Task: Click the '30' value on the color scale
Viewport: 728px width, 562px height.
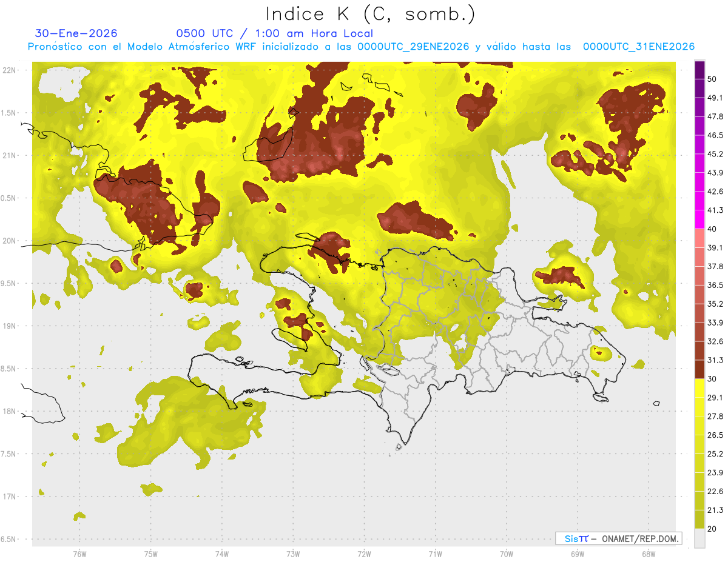Action: click(712, 379)
